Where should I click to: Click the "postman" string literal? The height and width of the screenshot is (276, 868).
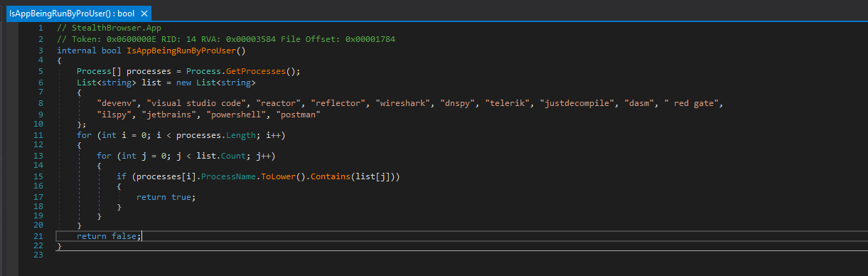click(297, 114)
